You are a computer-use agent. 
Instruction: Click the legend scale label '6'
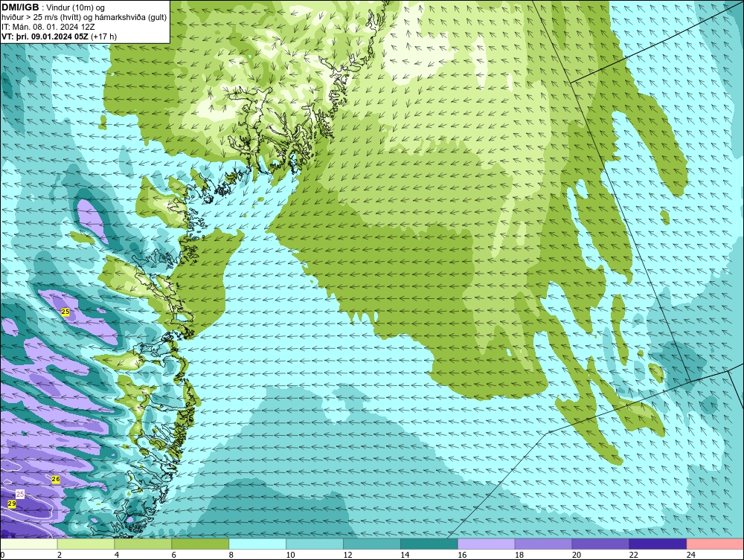(173, 555)
